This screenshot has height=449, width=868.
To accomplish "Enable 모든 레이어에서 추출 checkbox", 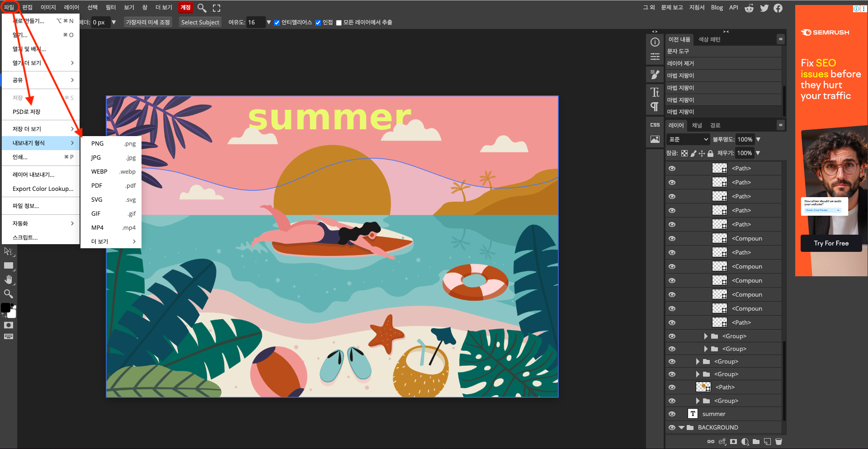I will [339, 23].
